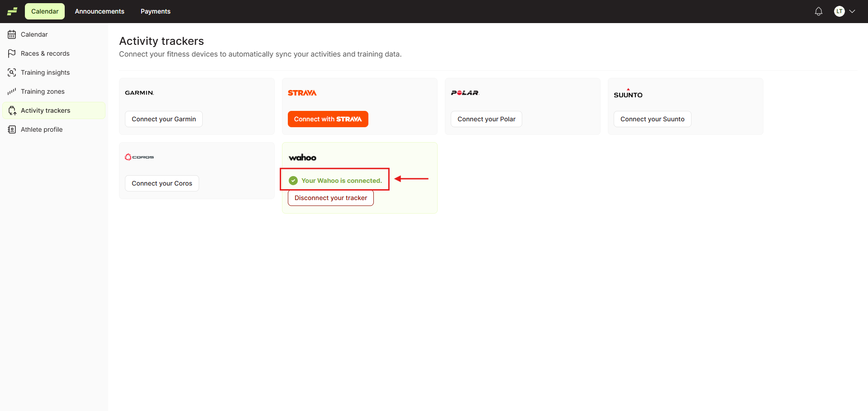Image resolution: width=868 pixels, height=411 pixels.
Task: Click the Polar logo
Action: [x=465, y=93]
